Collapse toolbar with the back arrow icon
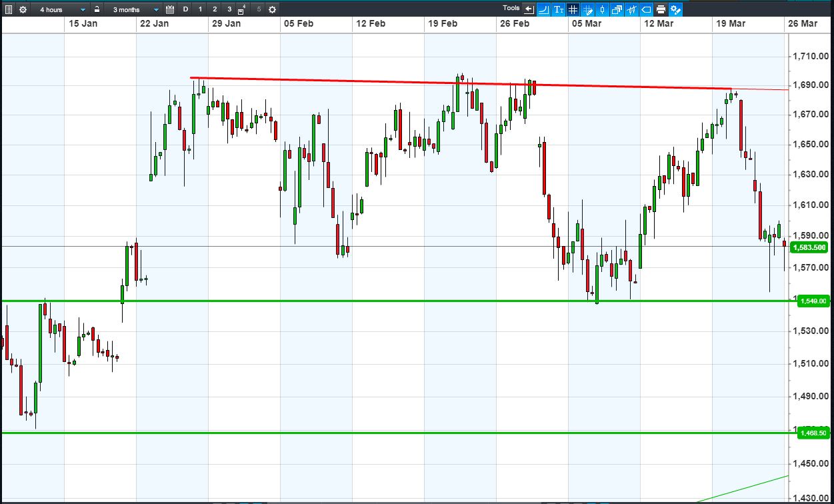Screen dimensions: 834x504 (529, 9)
